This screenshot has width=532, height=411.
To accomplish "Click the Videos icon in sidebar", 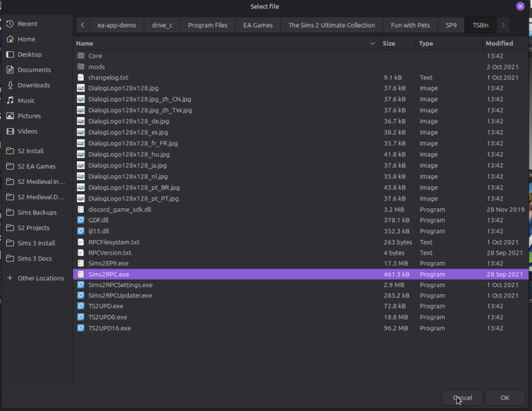I will [10, 131].
